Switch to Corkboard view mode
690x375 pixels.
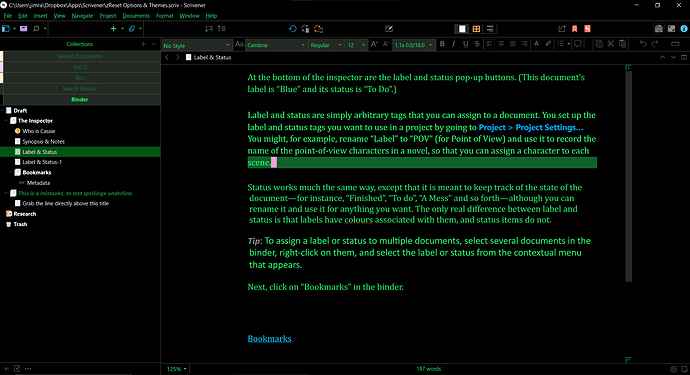pyautogui.click(x=476, y=29)
